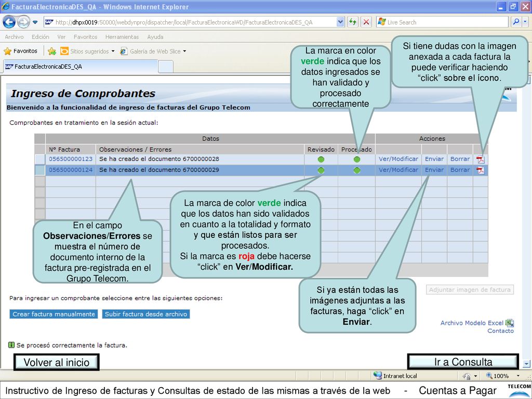Refresh the page with the green arrows icon
Viewport: 532px width, 399px height.
[353, 22]
